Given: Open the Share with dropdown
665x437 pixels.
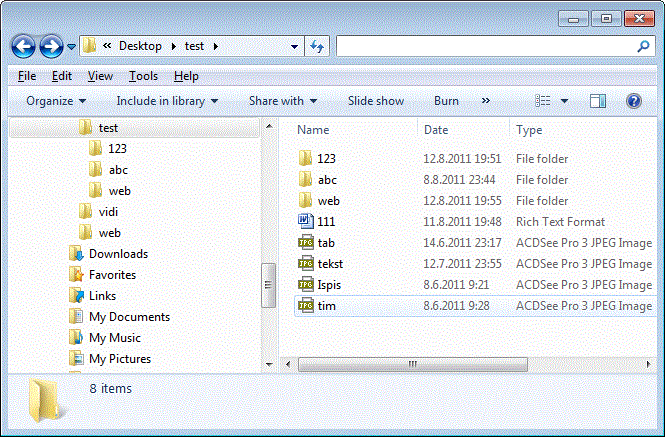Looking at the screenshot, I should coord(282,101).
